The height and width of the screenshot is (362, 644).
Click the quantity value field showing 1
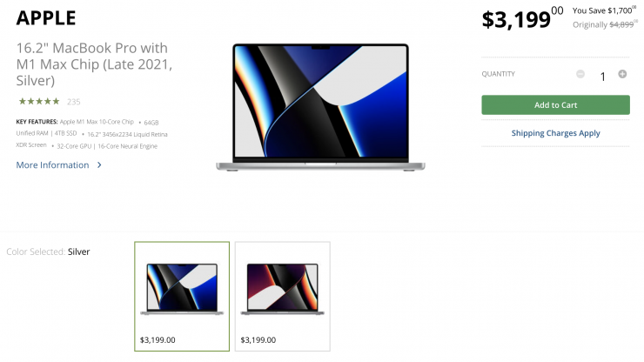click(x=602, y=77)
